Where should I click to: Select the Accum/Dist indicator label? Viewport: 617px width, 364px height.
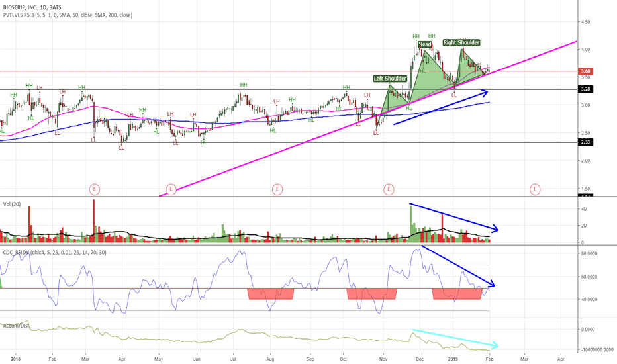16,326
